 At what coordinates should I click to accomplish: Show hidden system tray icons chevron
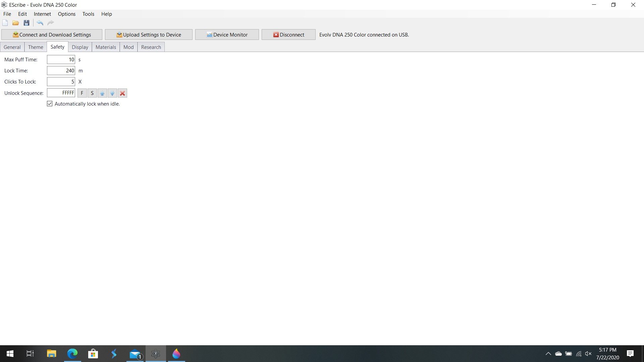pyautogui.click(x=548, y=354)
